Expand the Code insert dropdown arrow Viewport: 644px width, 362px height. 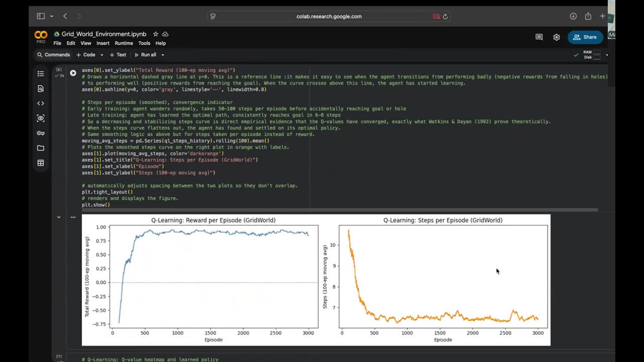click(102, 55)
